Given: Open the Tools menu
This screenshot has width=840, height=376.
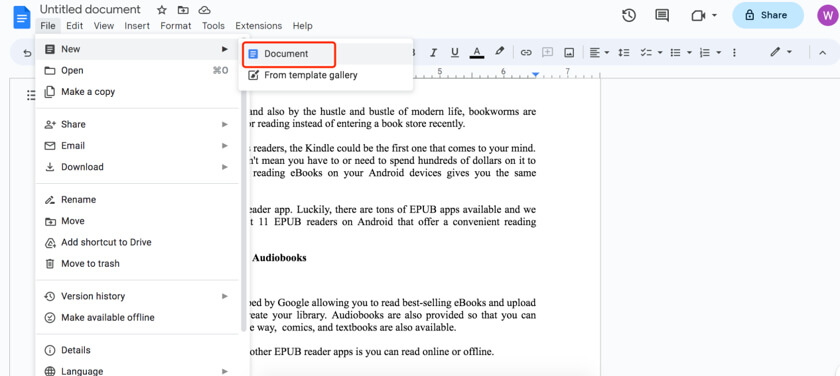Looking at the screenshot, I should tap(213, 26).
